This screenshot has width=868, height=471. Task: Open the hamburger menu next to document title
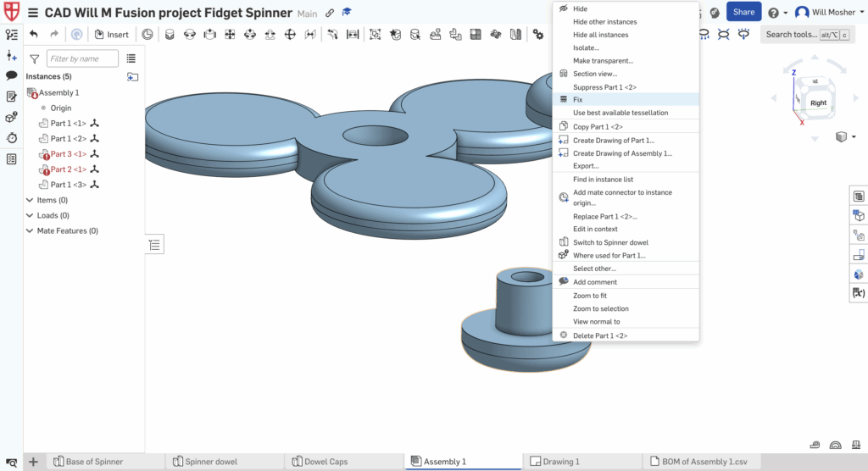[33, 14]
